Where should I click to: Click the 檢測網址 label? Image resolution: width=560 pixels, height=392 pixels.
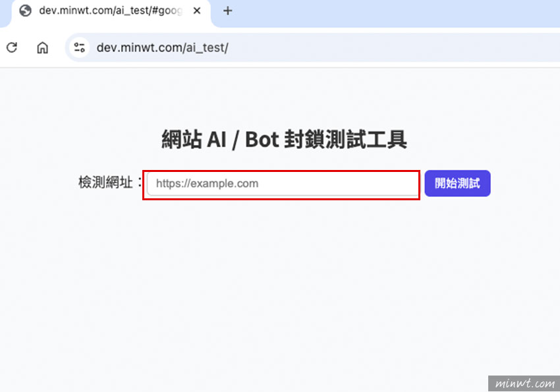click(105, 182)
